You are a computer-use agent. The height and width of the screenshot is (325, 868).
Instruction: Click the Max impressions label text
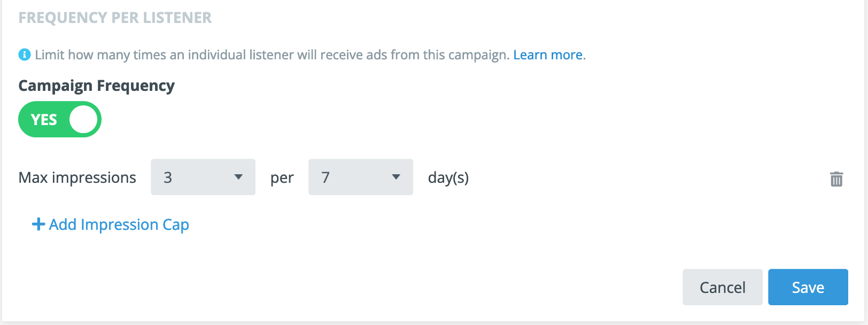77,177
